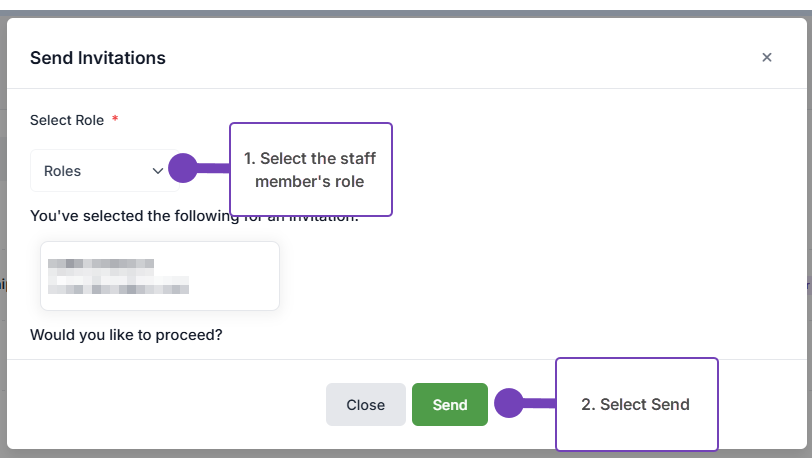Click the blurred invitee email line
Image resolution: width=812 pixels, height=458 pixels.
coord(118,285)
